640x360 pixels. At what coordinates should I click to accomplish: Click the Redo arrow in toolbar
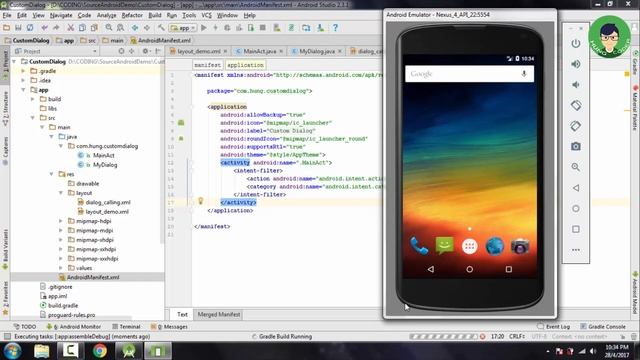pyautogui.click(x=56, y=28)
